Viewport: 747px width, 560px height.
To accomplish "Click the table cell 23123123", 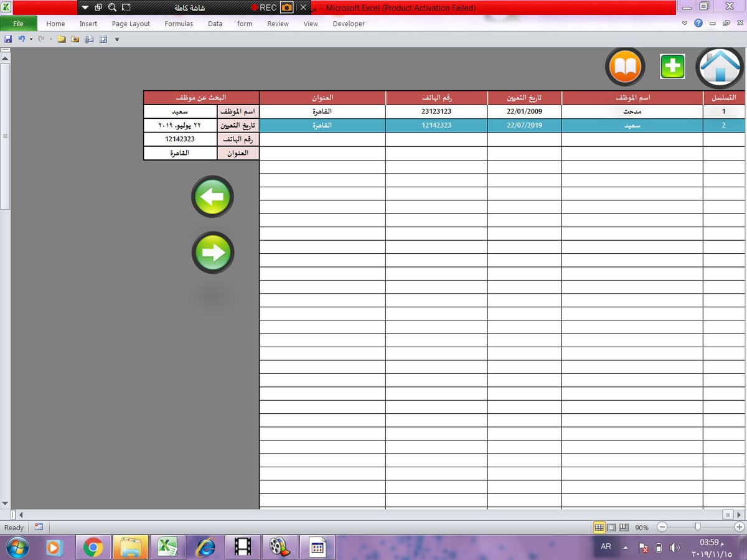I will tap(436, 111).
